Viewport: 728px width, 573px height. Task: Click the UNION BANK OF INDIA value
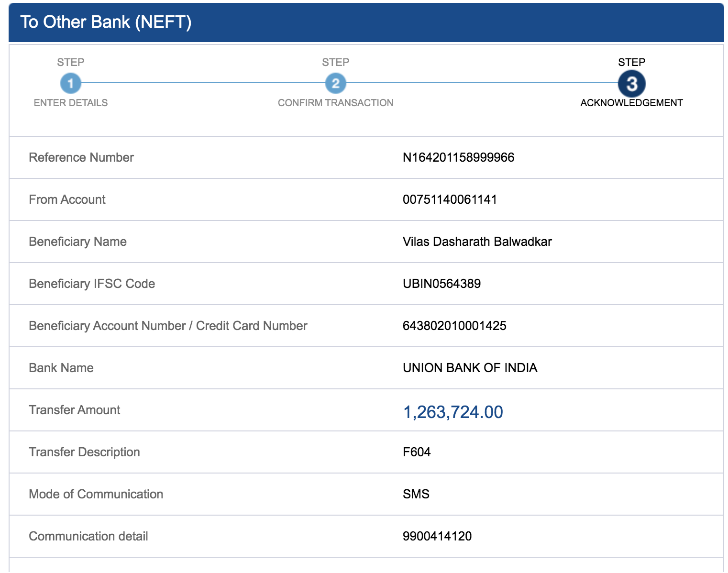coord(470,368)
